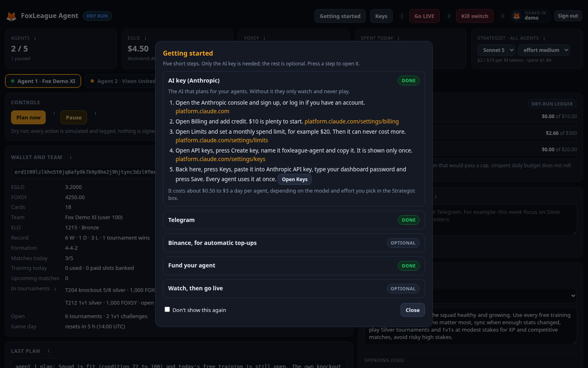Show the STRATEGIST · ALL AGENTS info icon
Viewport: 588px width, 368px height.
[x=544, y=38]
